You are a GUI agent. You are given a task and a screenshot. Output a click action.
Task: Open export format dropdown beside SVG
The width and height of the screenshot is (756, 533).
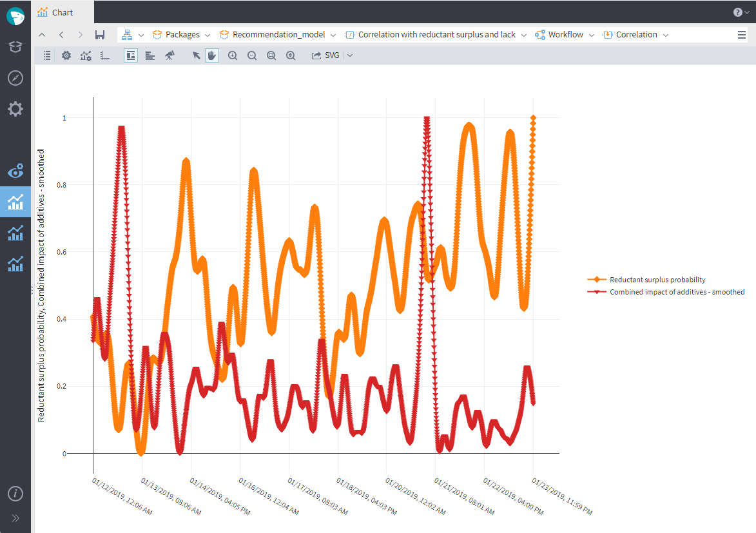350,55
